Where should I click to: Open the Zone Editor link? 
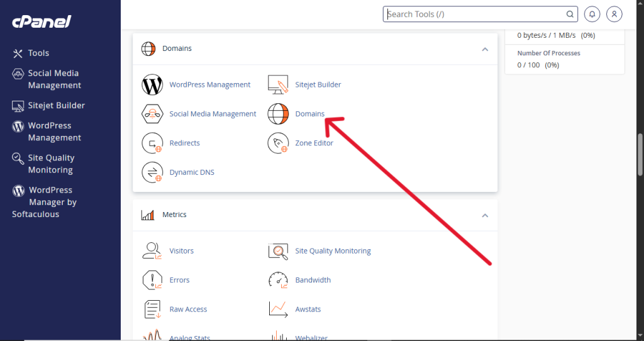click(x=314, y=143)
